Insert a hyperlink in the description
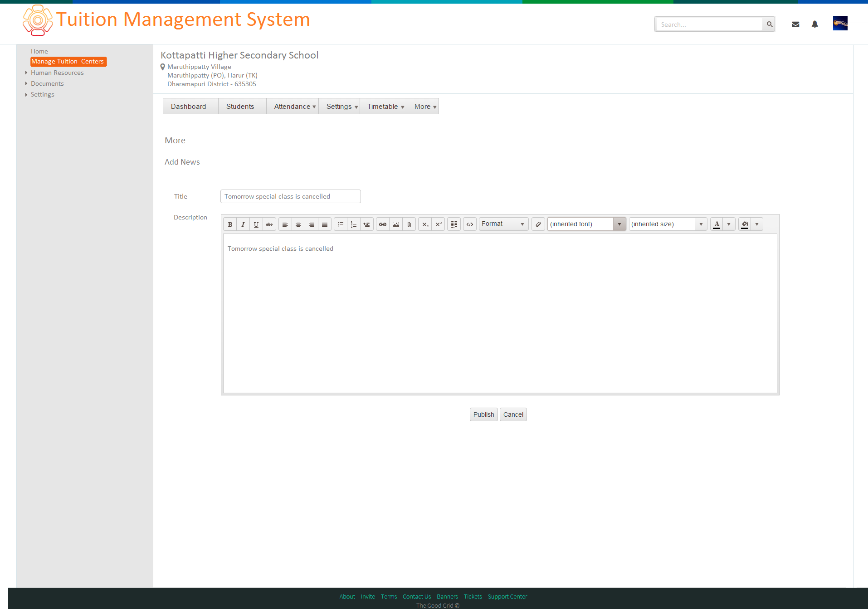The width and height of the screenshot is (868, 609). pyautogui.click(x=383, y=224)
